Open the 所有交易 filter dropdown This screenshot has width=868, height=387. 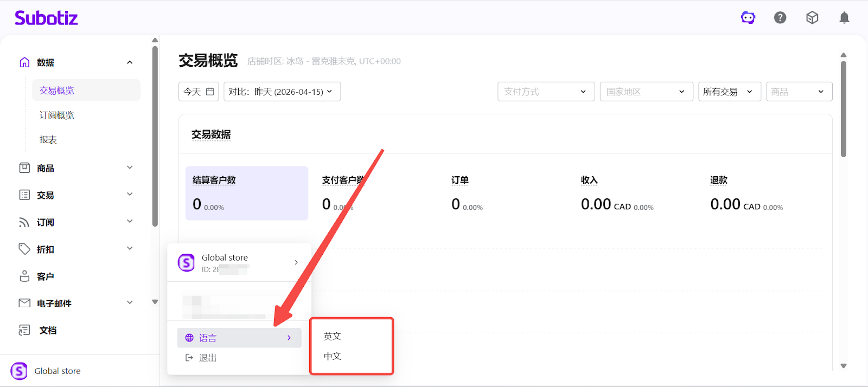pos(729,92)
